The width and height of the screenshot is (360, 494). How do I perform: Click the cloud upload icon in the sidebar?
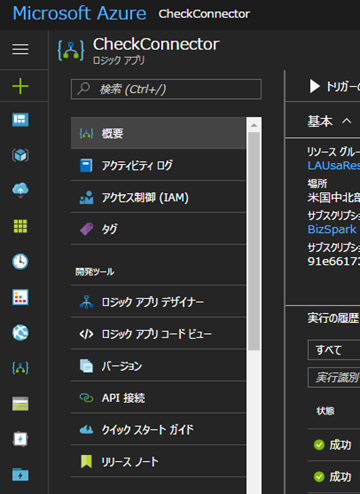(x=20, y=190)
